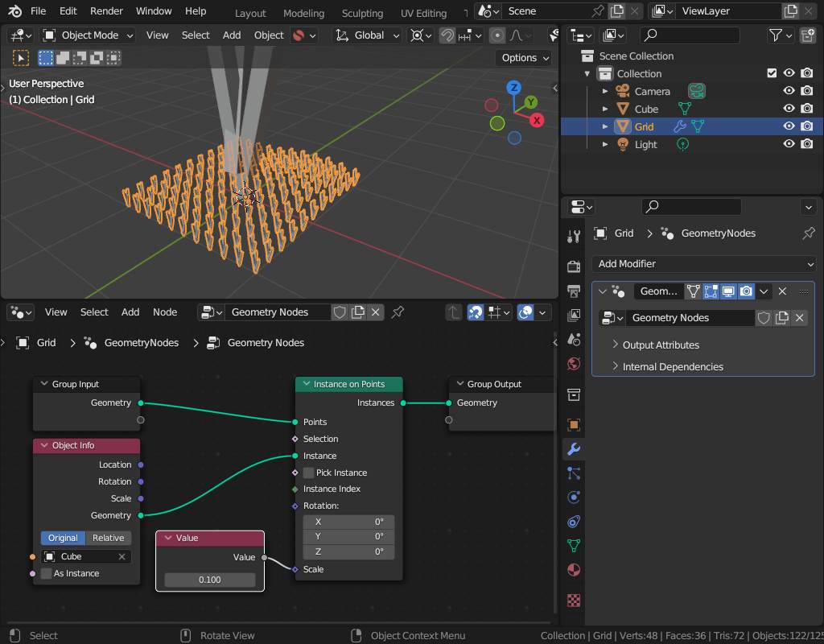Open Global transform orientation dropdown
Viewport: 824px width, 644px height.
pos(368,35)
